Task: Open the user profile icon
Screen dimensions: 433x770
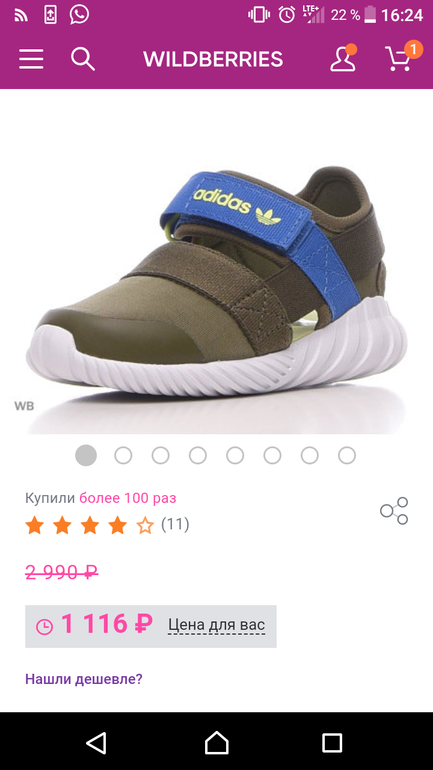Action: [343, 58]
